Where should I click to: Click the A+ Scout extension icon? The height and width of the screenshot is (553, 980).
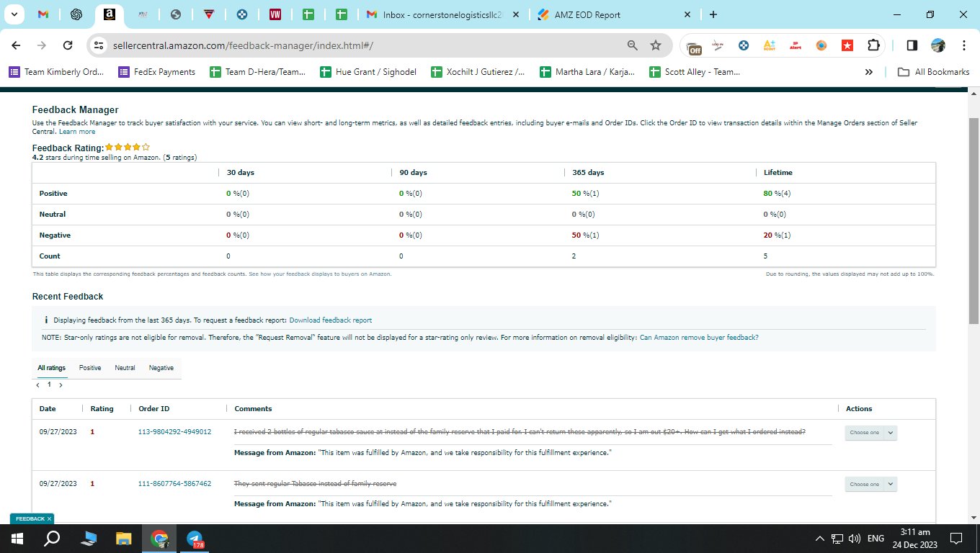(770, 45)
